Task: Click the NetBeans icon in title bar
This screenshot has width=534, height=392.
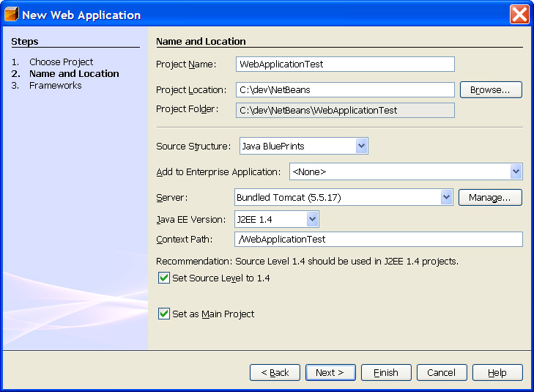Action: 11,15
